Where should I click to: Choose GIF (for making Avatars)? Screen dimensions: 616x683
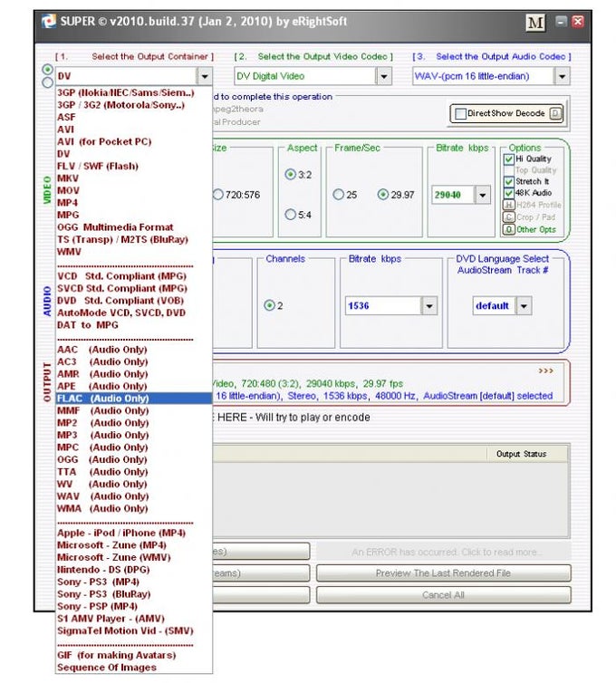pyautogui.click(x=134, y=655)
